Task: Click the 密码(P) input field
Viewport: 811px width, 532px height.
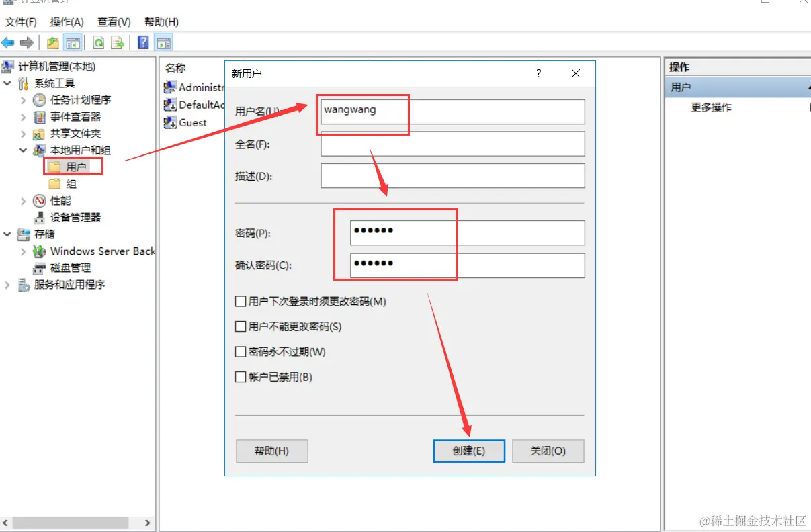Action: (468, 232)
